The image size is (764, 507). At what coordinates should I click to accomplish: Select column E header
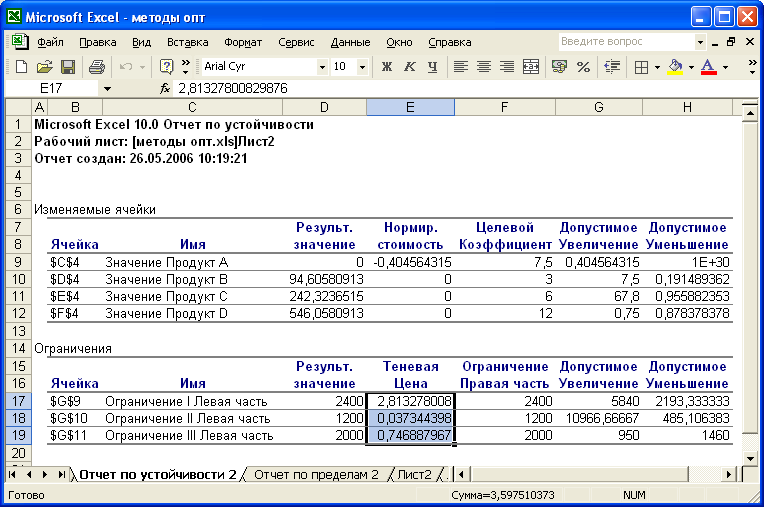410,107
